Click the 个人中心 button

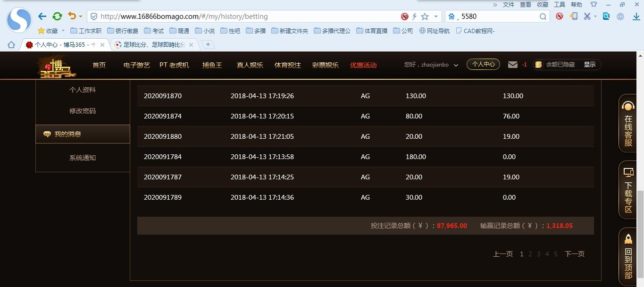483,64
